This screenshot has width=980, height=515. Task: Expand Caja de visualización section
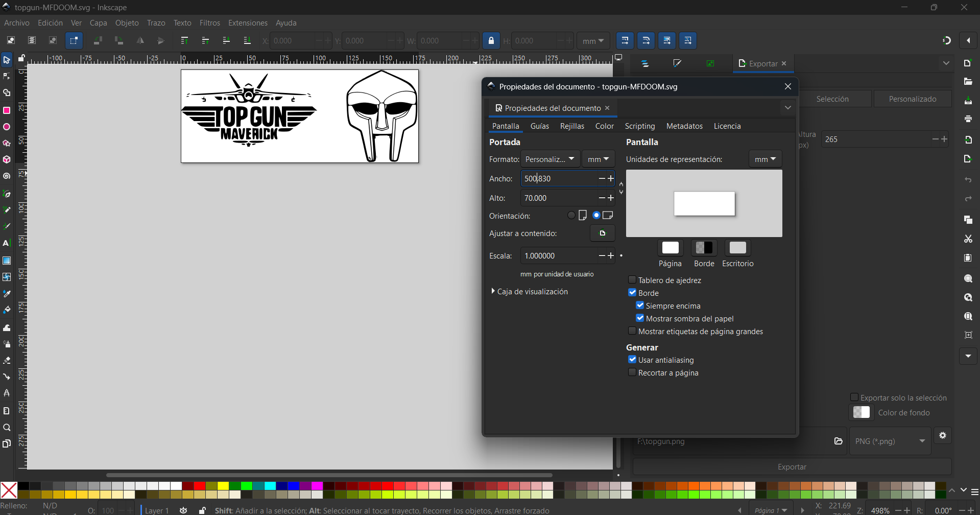tap(529, 291)
